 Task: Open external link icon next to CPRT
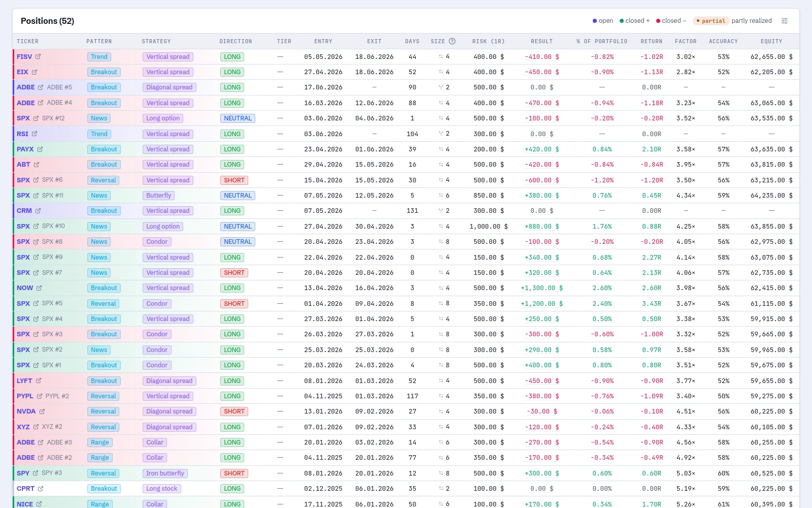[41, 489]
